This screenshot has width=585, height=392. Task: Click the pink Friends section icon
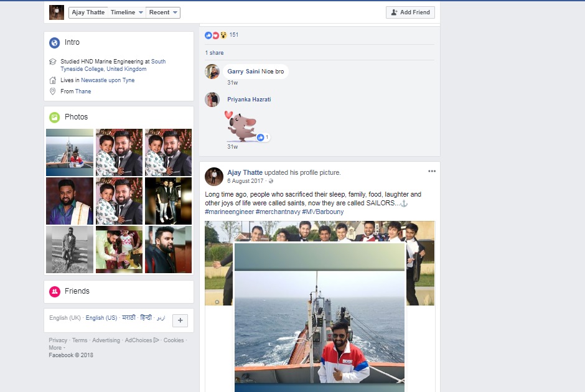[x=55, y=291]
